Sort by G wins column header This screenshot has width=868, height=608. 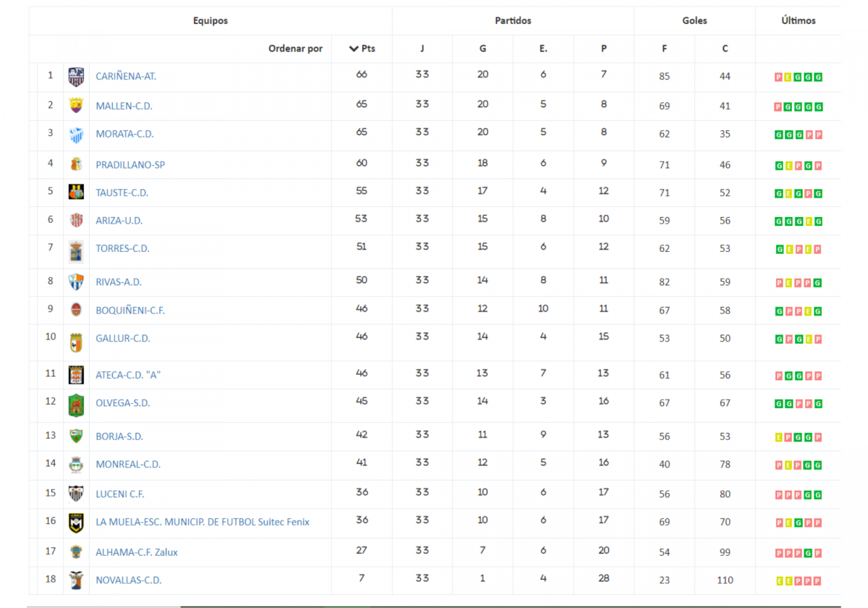pos(482,48)
